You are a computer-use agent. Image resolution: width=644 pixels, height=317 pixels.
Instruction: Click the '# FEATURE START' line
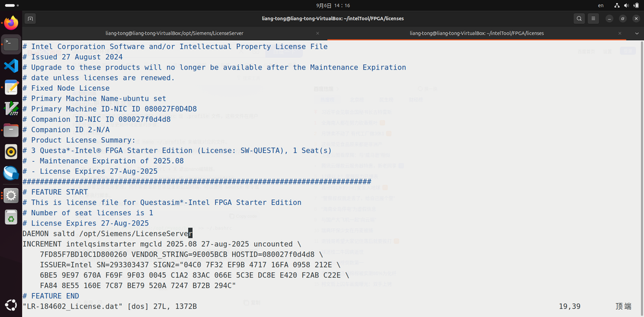coord(55,192)
